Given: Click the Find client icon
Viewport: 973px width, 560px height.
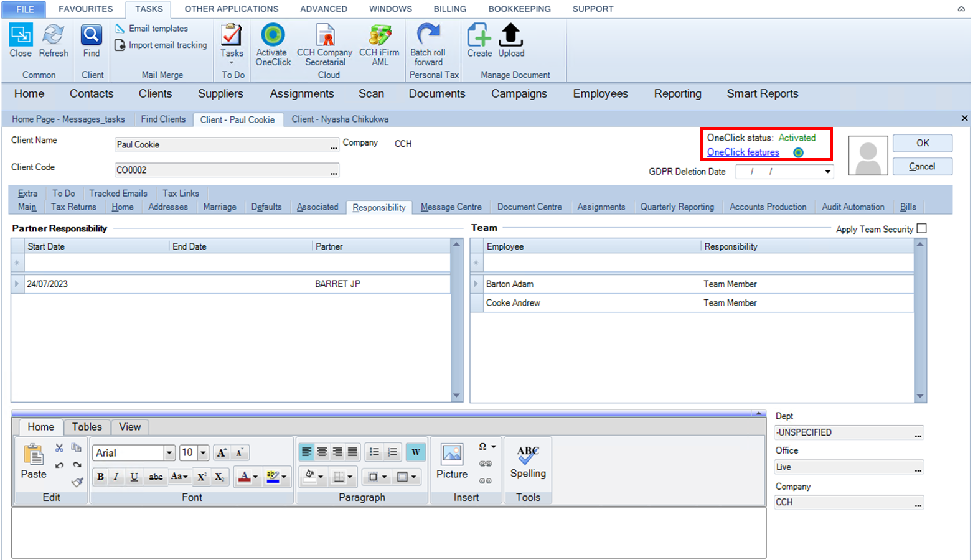Looking at the screenshot, I should pyautogui.click(x=92, y=41).
